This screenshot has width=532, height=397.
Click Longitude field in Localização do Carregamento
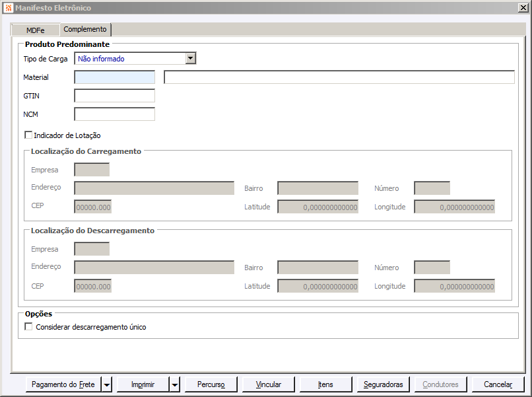tap(455, 207)
